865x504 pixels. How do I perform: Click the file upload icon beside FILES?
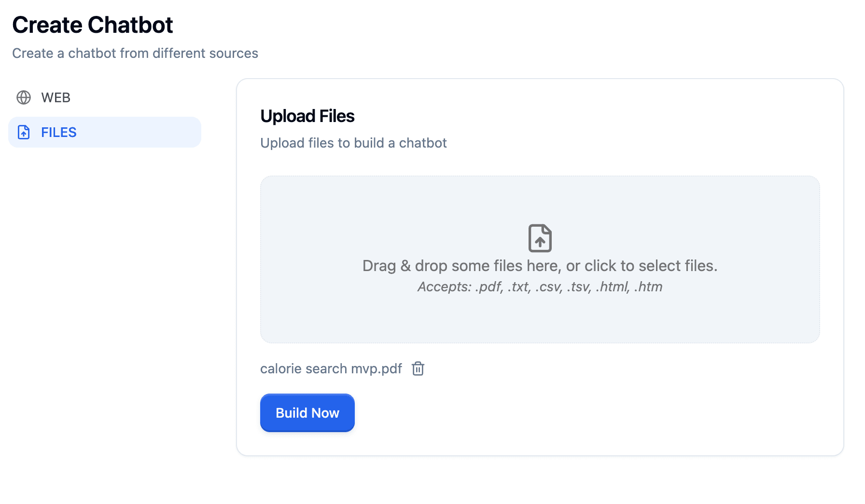pos(24,132)
